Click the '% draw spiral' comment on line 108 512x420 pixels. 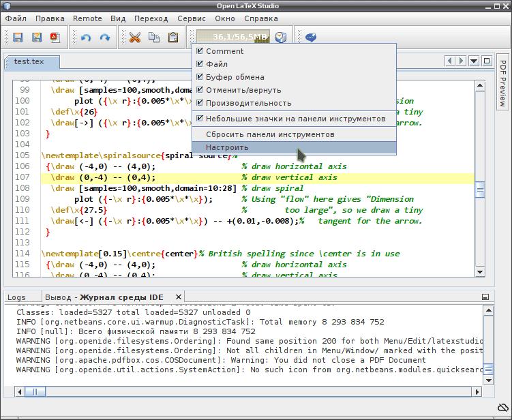(x=272, y=188)
